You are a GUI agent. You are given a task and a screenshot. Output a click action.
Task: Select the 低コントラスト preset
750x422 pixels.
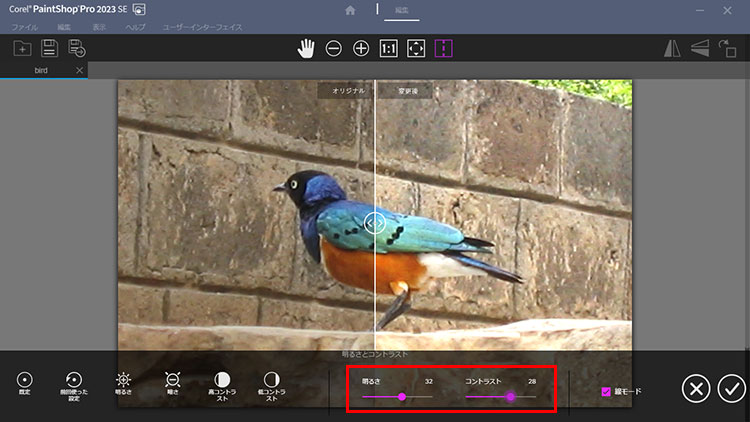click(271, 381)
